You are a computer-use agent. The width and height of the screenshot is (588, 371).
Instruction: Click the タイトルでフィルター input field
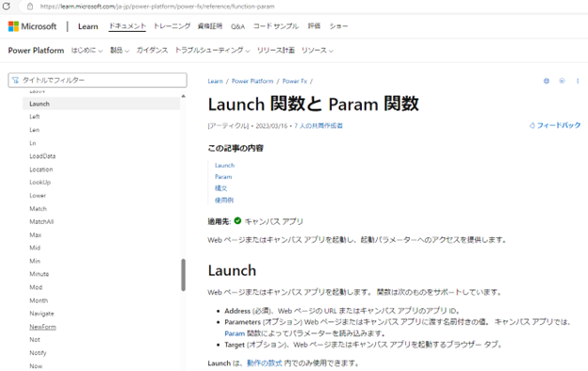[x=97, y=80]
